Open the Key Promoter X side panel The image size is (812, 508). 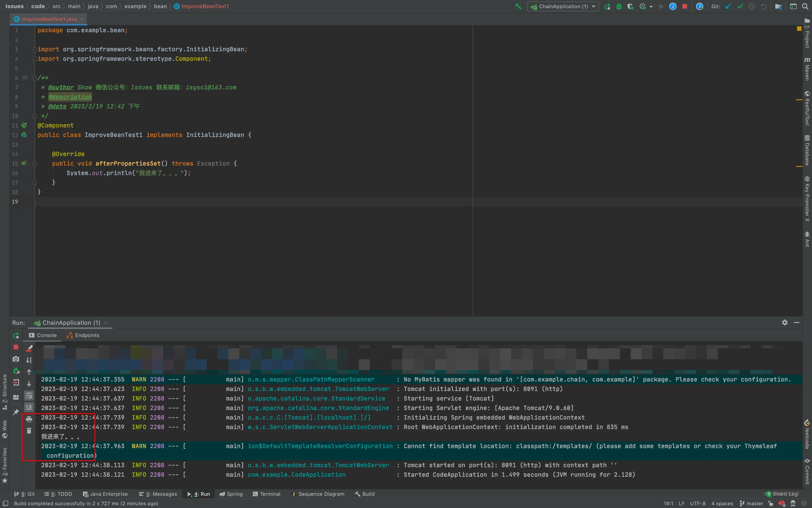(x=807, y=199)
